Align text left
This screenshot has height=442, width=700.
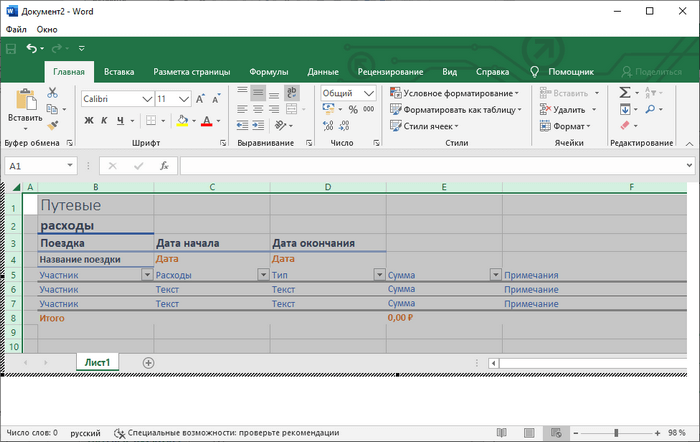pos(242,109)
